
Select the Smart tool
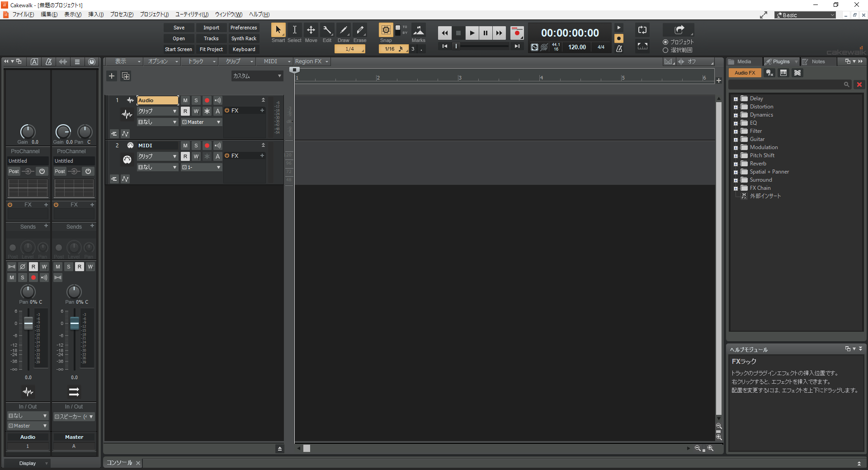(x=278, y=30)
